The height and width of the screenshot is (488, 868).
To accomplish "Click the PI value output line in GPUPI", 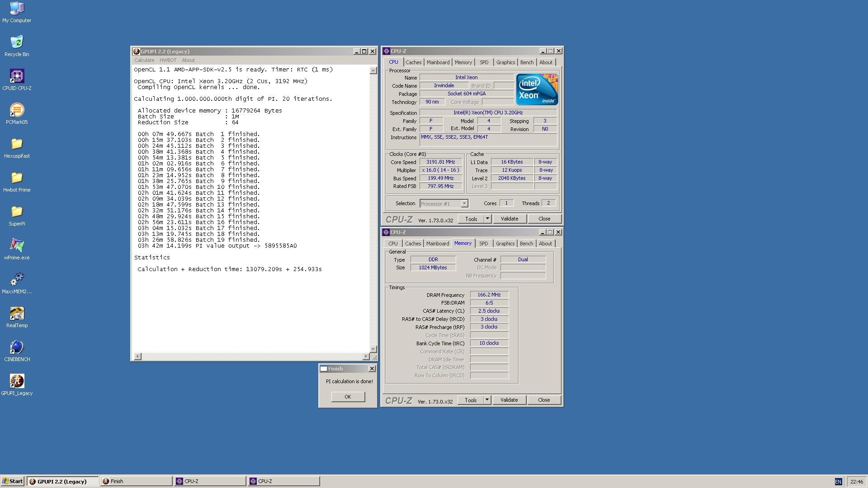I will pos(217,246).
